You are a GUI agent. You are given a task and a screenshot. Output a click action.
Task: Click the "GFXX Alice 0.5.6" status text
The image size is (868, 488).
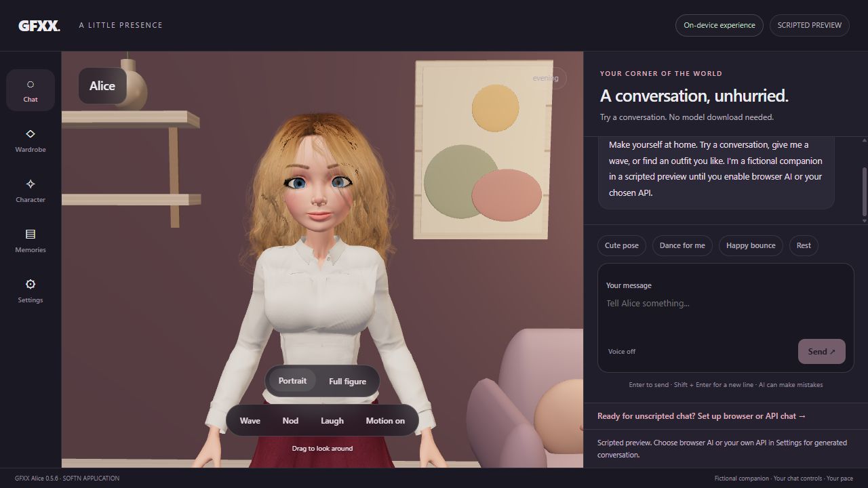coord(37,479)
